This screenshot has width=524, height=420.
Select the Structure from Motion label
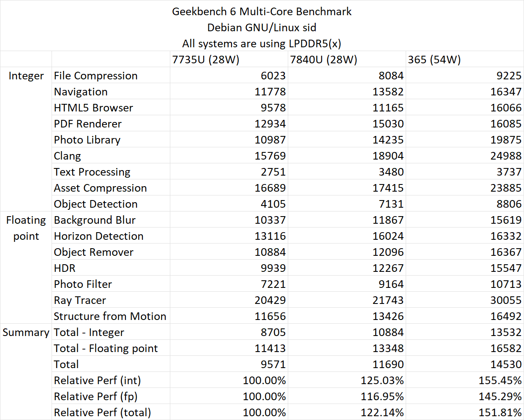pyautogui.click(x=110, y=317)
